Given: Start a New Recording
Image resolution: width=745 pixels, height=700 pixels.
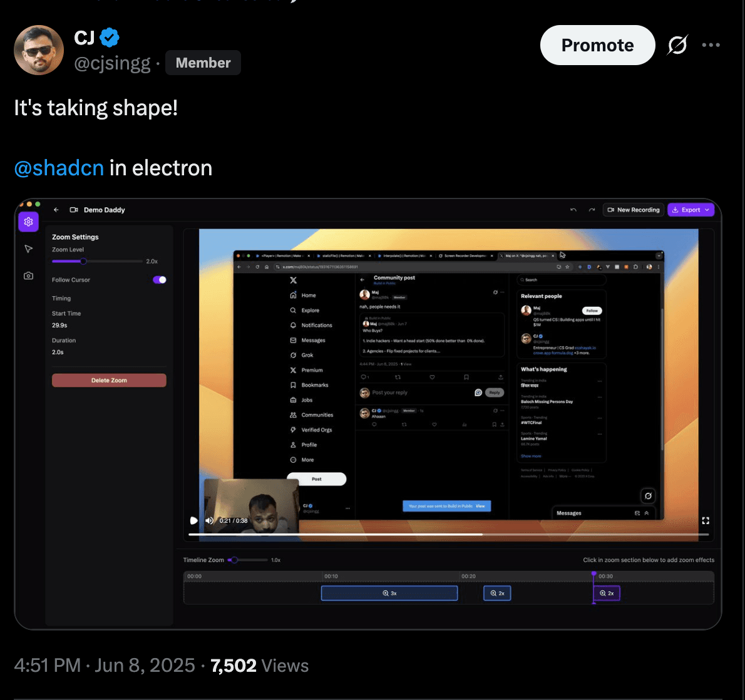Looking at the screenshot, I should click(x=633, y=210).
